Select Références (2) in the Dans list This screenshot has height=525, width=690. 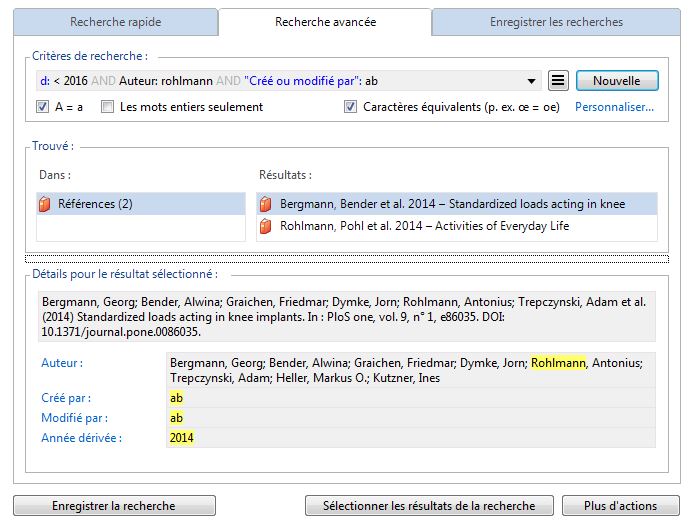[95, 204]
